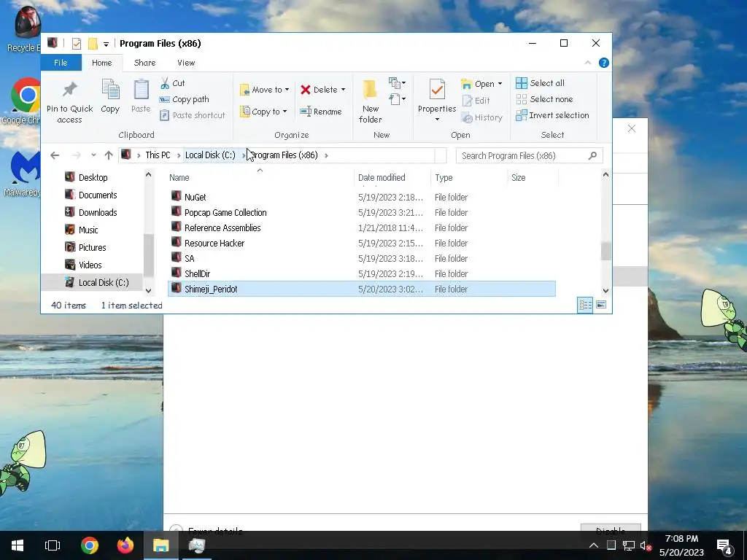The height and width of the screenshot is (560, 747).
Task: Click navigation pane scrollbar up arrow
Action: [x=148, y=175]
